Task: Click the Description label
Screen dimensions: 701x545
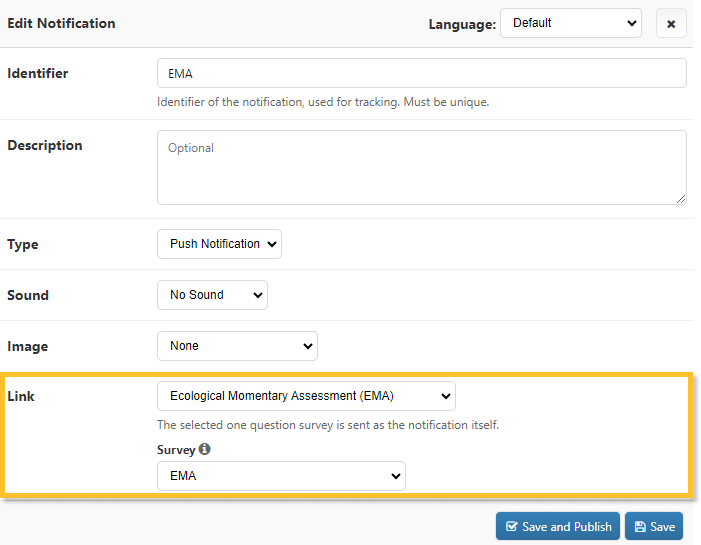Action: 44,145
